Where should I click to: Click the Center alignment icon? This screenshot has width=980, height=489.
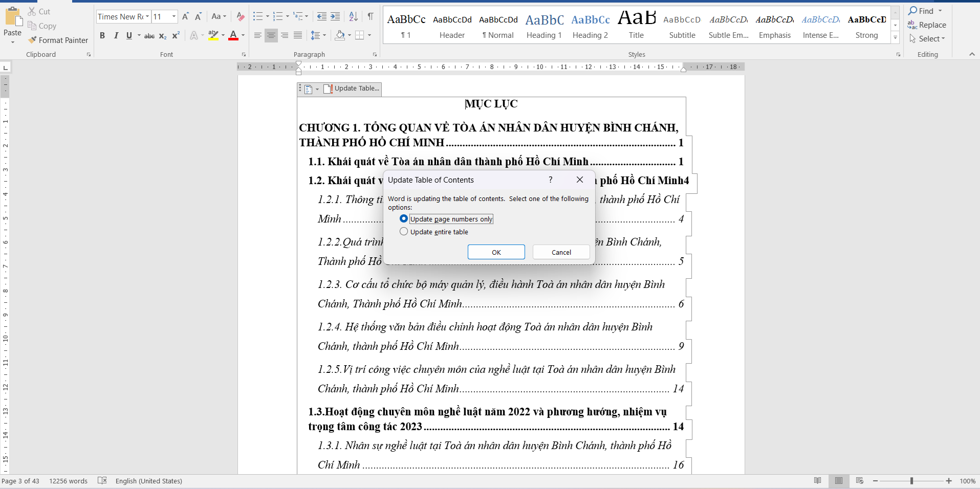tap(271, 35)
